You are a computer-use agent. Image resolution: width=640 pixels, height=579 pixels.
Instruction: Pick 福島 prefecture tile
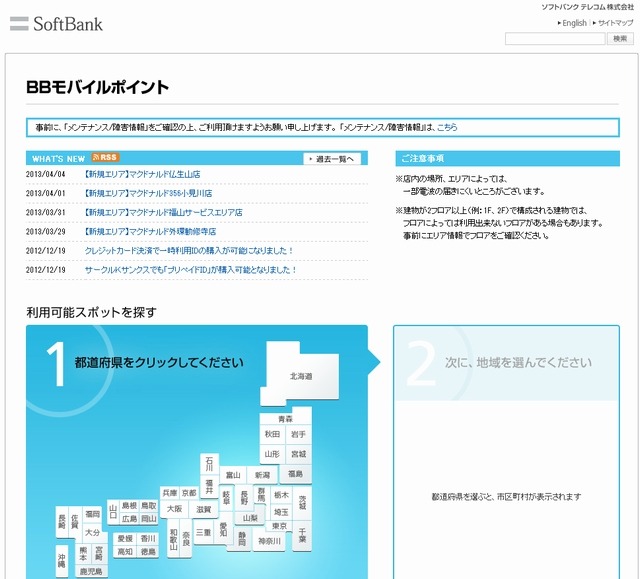click(x=296, y=474)
